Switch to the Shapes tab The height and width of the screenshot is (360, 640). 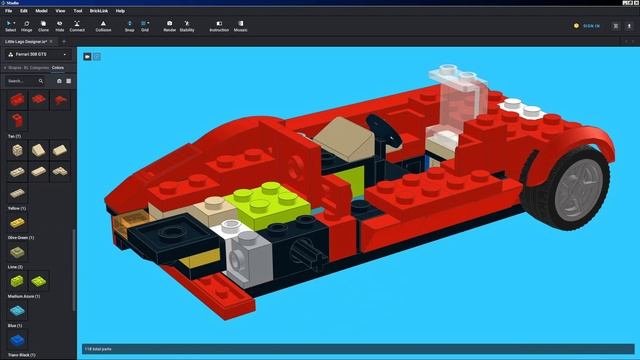(15, 68)
